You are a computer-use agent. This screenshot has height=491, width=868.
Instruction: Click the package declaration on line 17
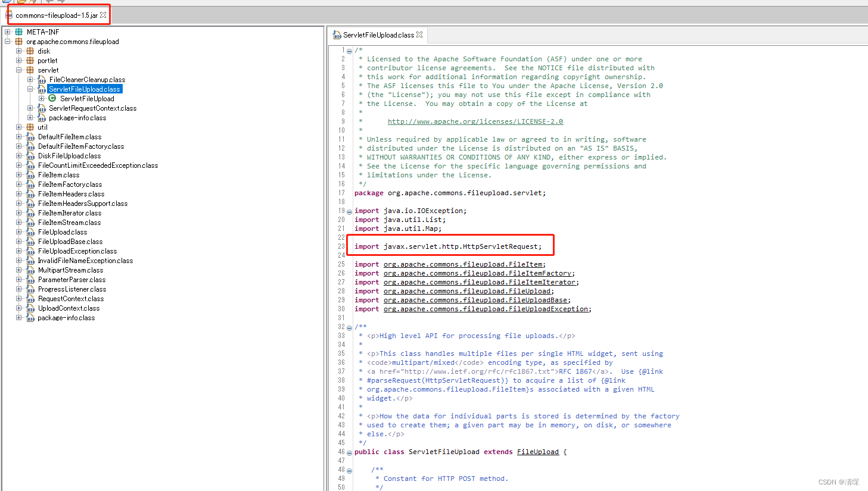point(450,193)
